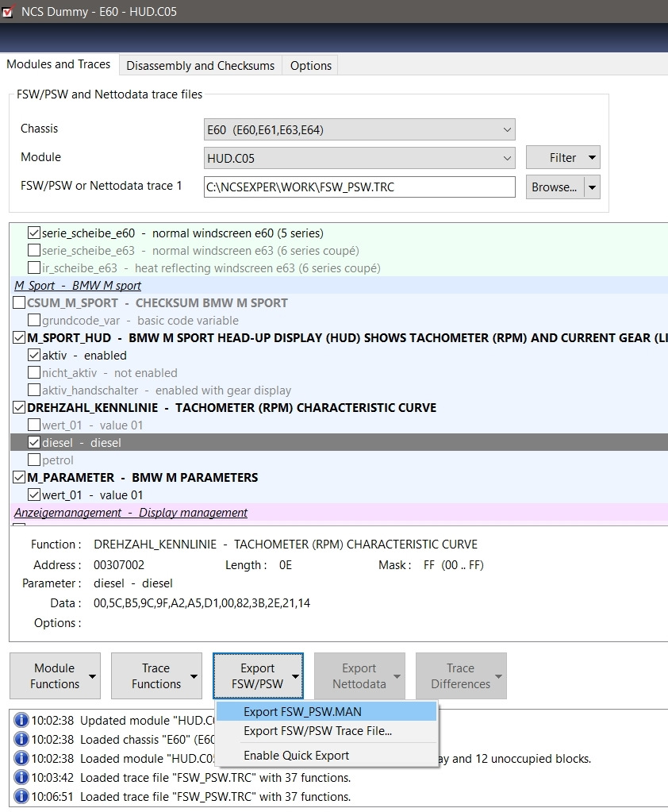Click the Browse... button
The height and width of the screenshot is (812, 668).
pos(555,187)
